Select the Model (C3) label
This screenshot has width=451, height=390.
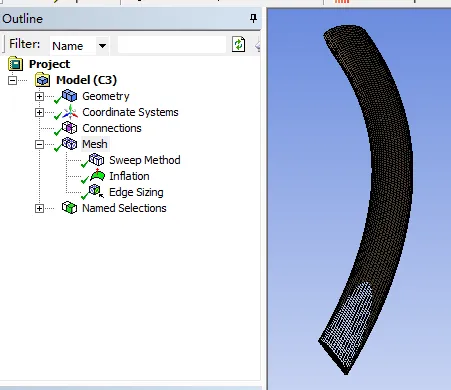[86, 80]
